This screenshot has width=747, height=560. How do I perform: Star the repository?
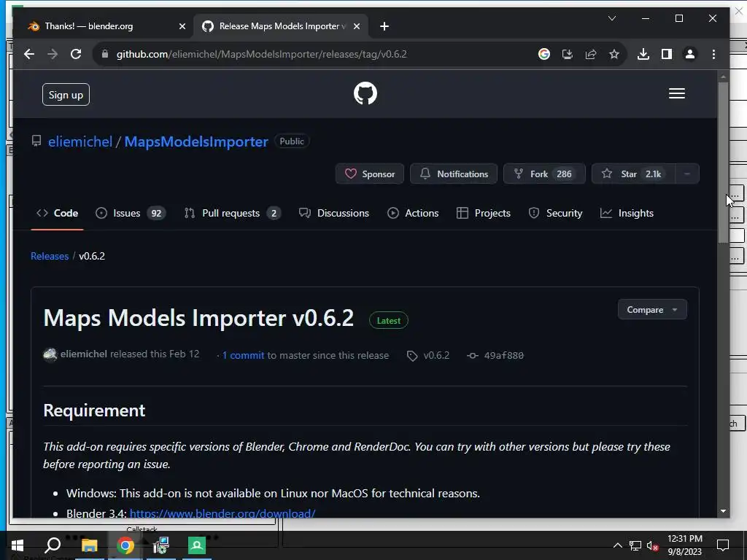click(x=633, y=174)
